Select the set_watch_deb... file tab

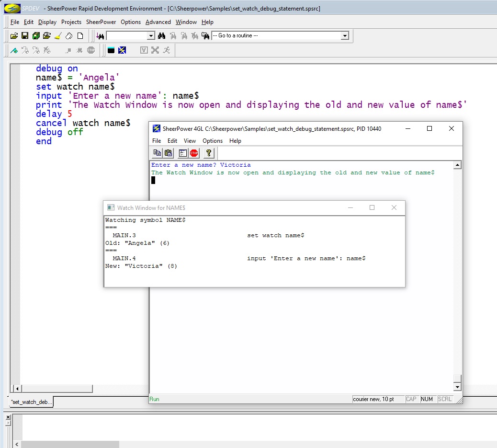[x=31, y=402]
